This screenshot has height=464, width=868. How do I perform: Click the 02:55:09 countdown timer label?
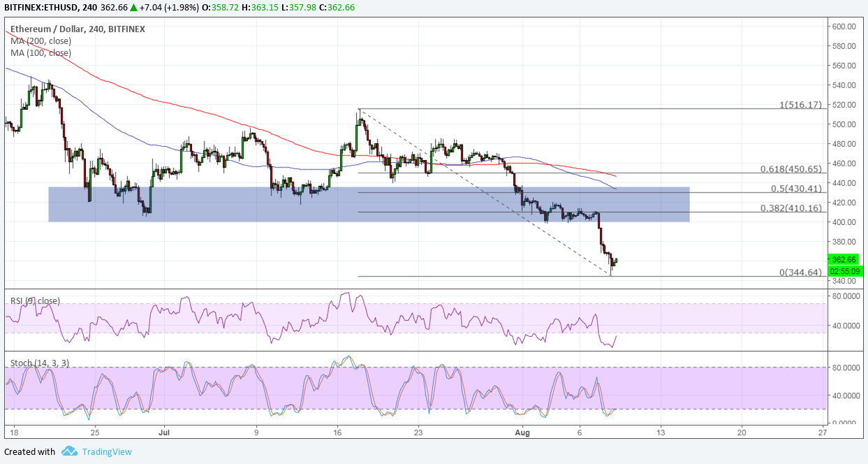846,270
